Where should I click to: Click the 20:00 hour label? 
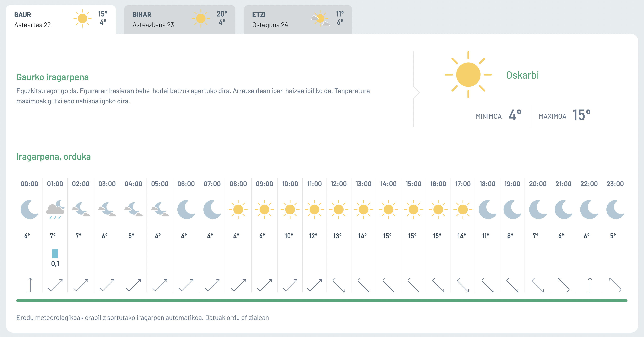[x=538, y=184]
